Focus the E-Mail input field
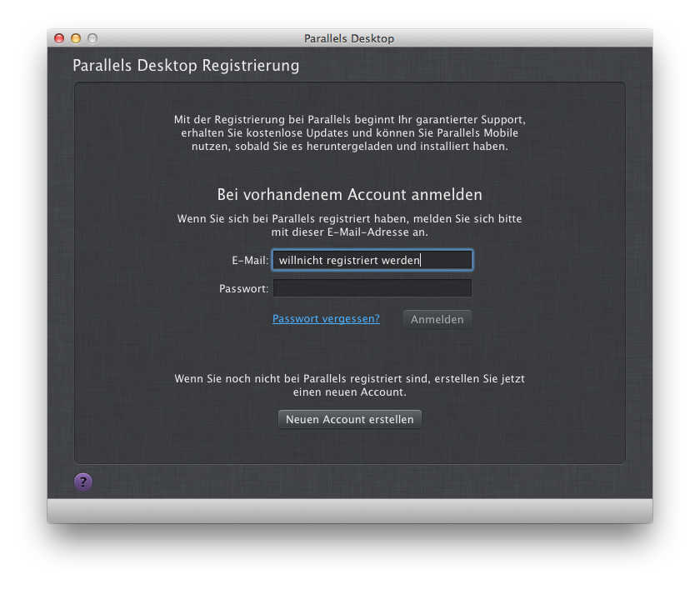Viewport: 700px width, 589px height. pos(372,261)
